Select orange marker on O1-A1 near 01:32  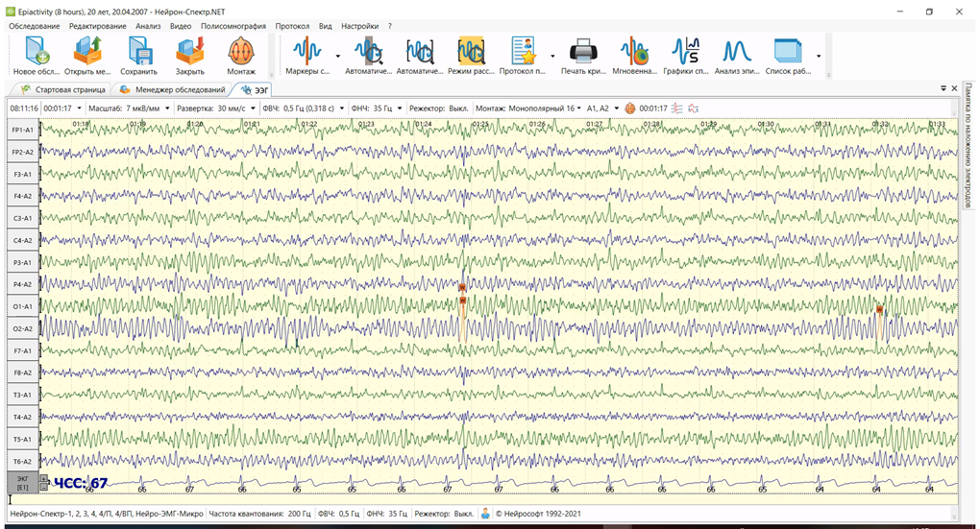pyautogui.click(x=879, y=310)
